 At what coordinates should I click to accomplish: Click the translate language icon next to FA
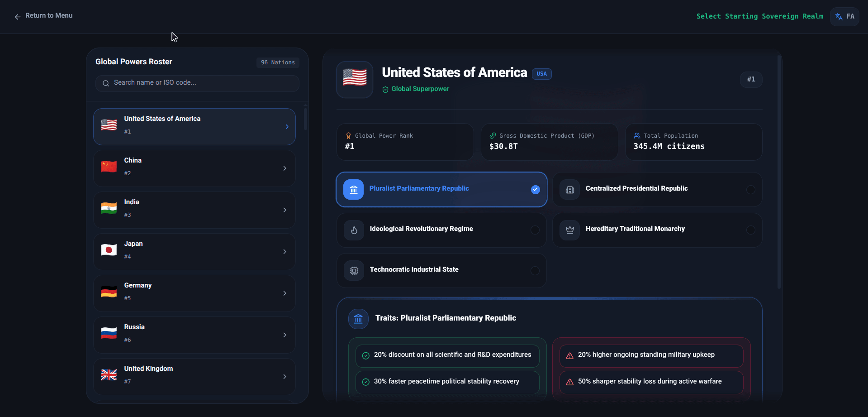click(x=839, y=17)
